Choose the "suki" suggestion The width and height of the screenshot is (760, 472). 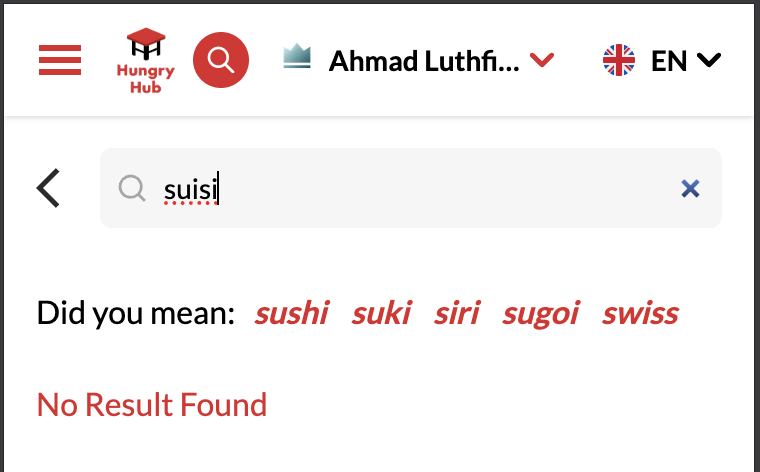point(381,313)
